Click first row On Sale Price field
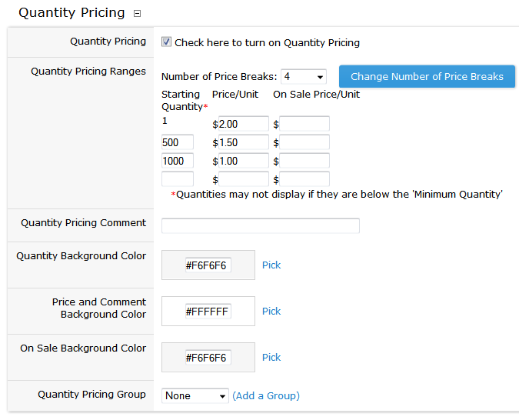Viewport: 519px width, 420px height. pyautogui.click(x=304, y=124)
